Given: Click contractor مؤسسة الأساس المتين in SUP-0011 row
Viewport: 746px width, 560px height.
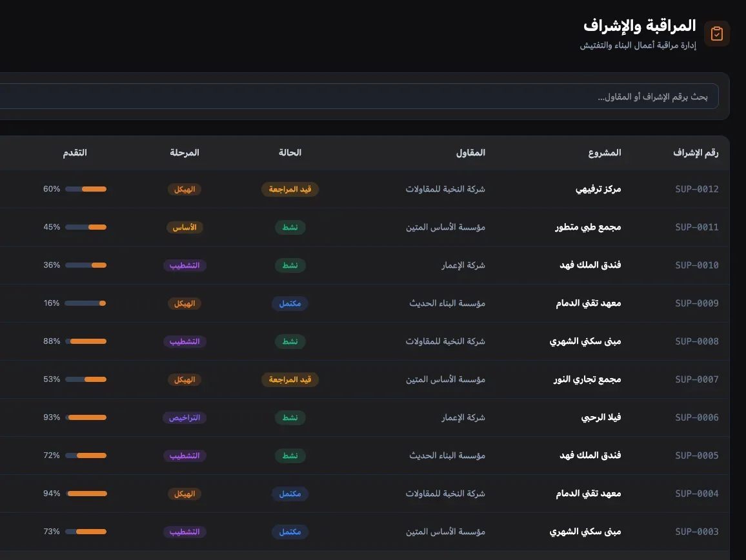Looking at the screenshot, I should coord(445,228).
